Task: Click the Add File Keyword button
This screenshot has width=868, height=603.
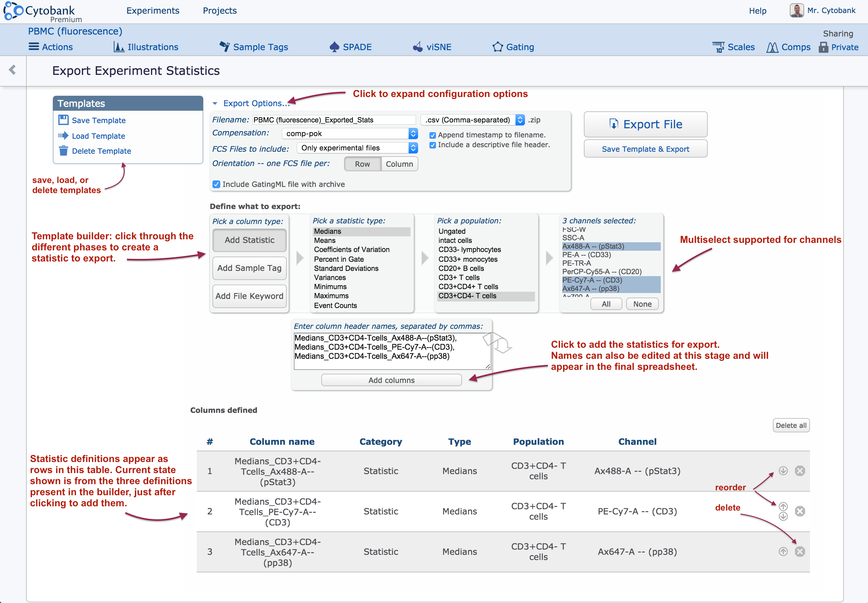Action: point(250,296)
